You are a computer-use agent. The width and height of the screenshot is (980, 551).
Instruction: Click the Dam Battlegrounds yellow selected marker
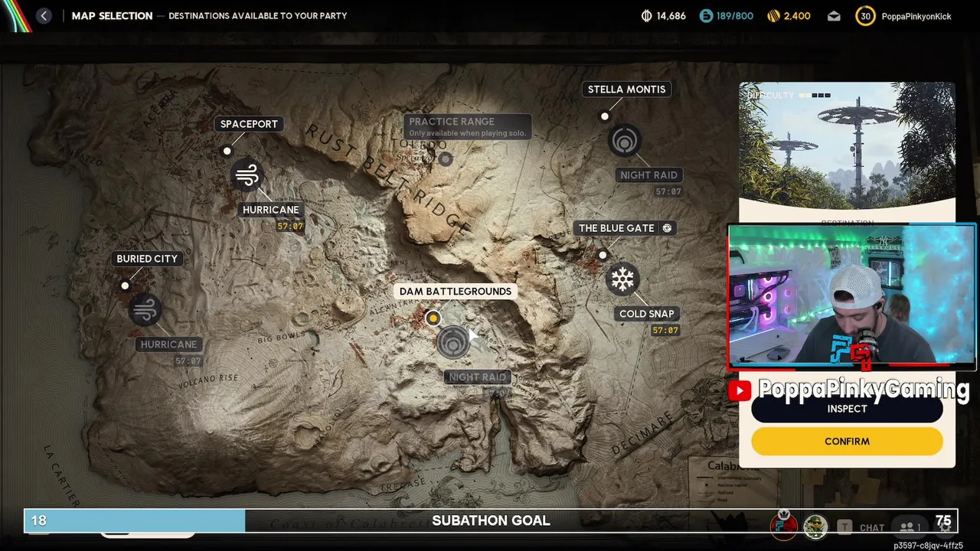point(433,318)
